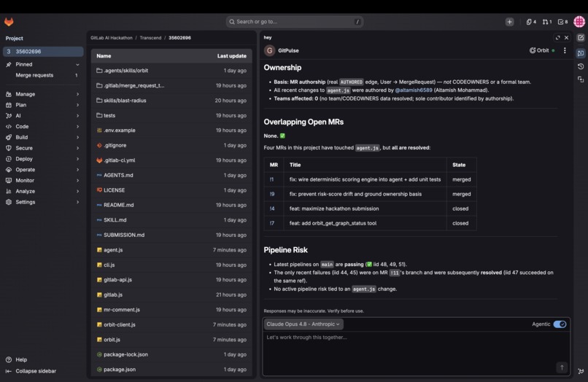The width and height of the screenshot is (588, 382).
Task: Expand the Code sidebar section
Action: 43,126
